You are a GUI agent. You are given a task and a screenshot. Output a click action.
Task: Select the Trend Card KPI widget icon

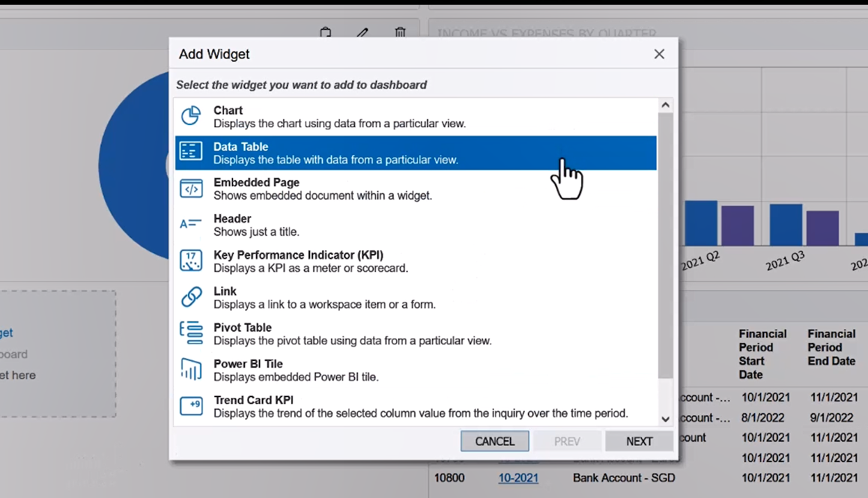click(190, 405)
